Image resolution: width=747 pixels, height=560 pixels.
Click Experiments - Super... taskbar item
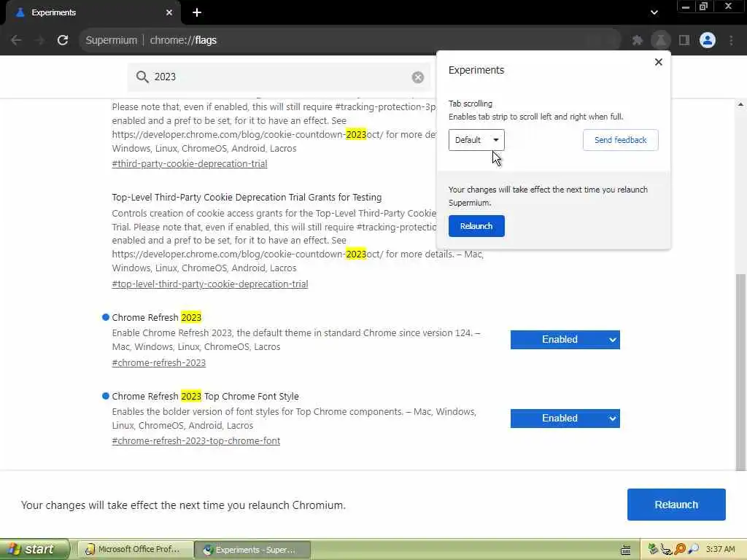click(253, 550)
